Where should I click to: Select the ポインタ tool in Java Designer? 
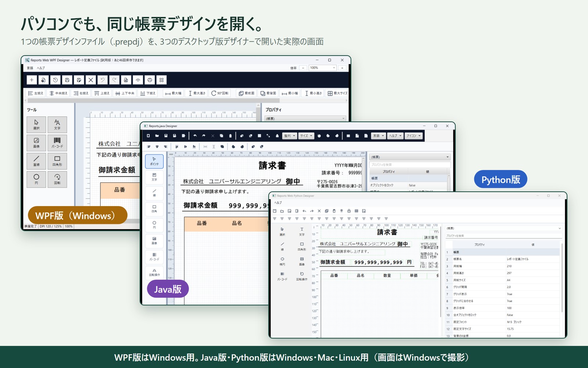point(154,161)
